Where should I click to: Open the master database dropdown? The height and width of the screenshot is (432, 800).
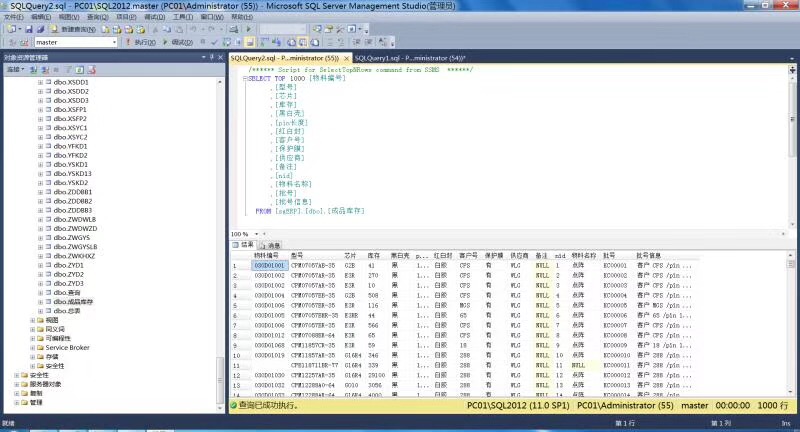tap(114, 43)
